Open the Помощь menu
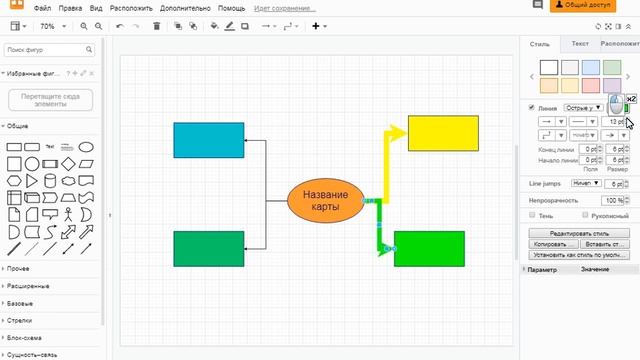The width and height of the screenshot is (640, 360). (x=231, y=8)
